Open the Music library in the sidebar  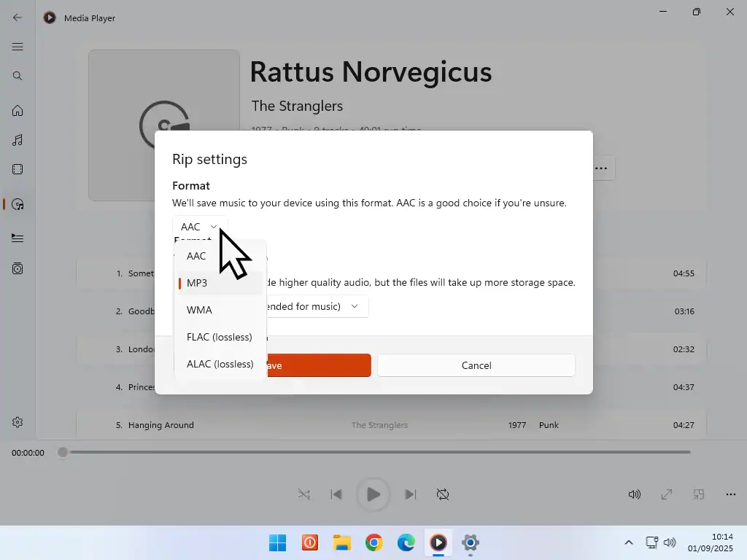pyautogui.click(x=18, y=140)
